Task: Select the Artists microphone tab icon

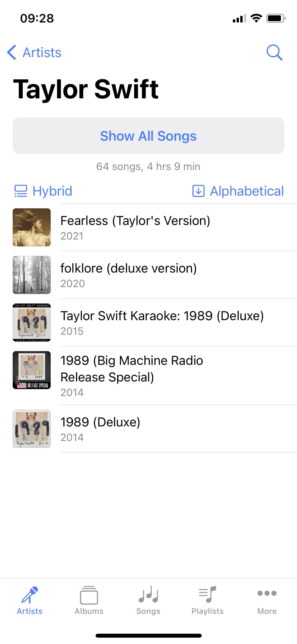Action: point(30,595)
